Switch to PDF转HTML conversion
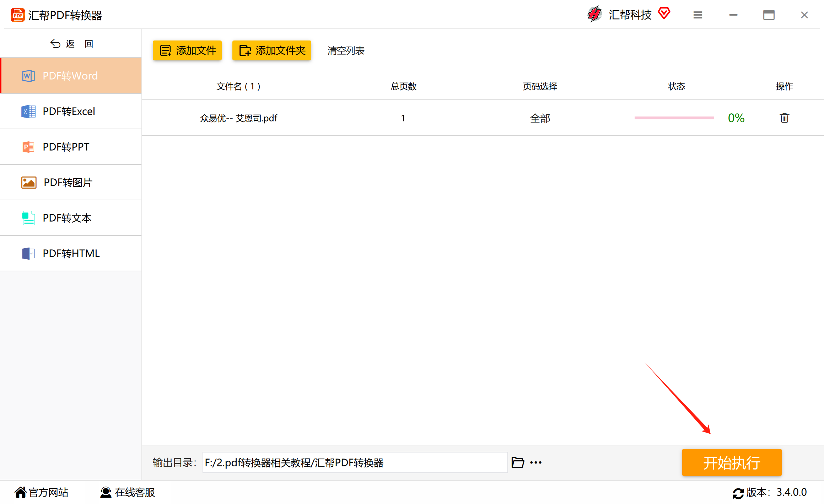 [x=71, y=253]
